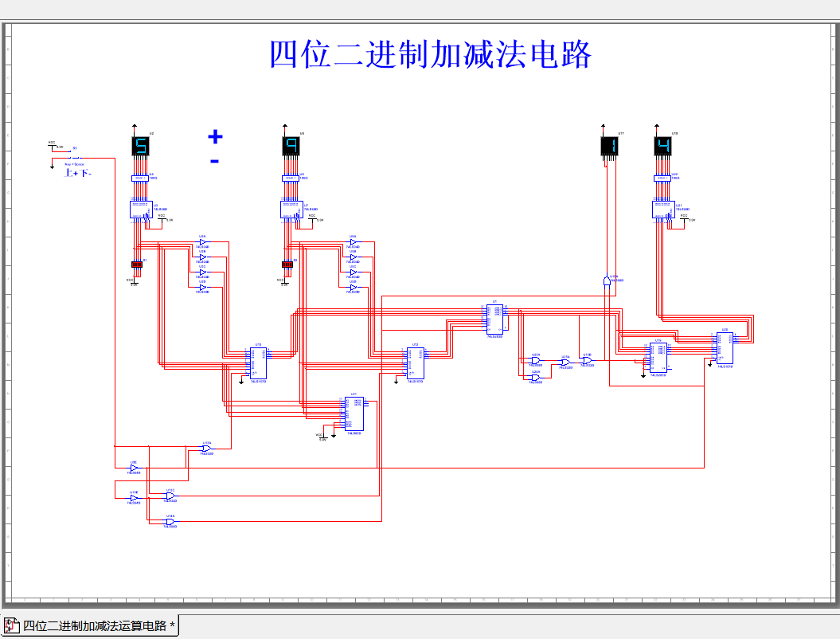
Task: Select decoder chip U7 under display 9
Action: click(292, 209)
